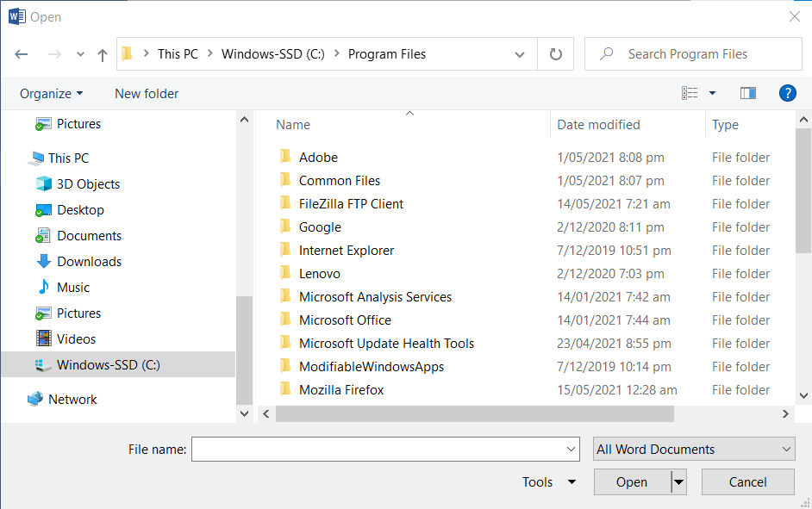
Task: Expand the address bar history dropdown
Action: click(x=520, y=54)
